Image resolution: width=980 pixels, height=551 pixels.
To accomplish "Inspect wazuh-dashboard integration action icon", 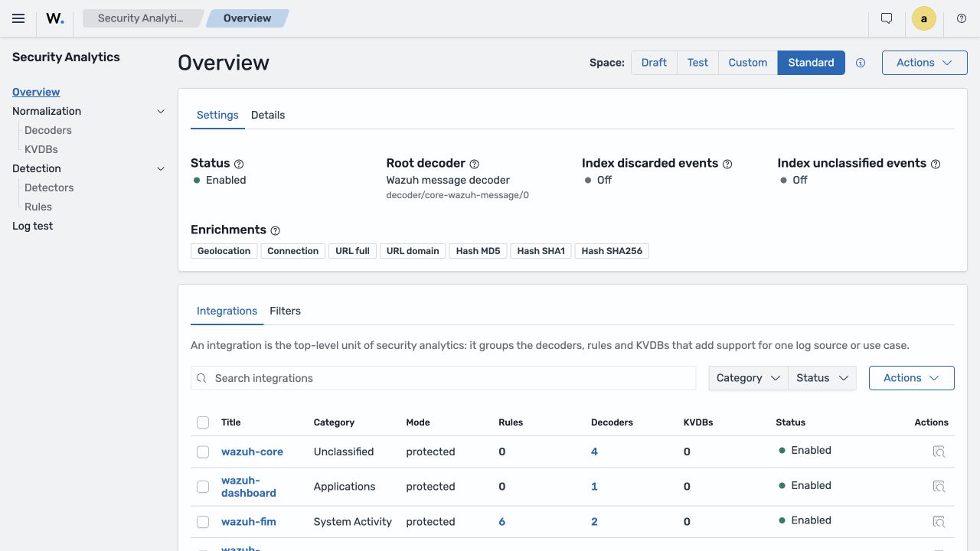I will click(x=939, y=487).
